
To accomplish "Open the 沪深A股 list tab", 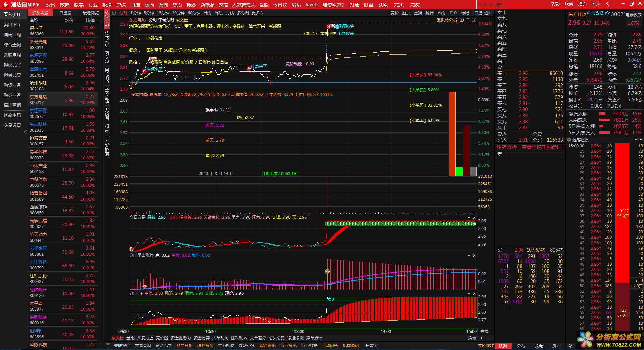I will [x=40, y=13].
